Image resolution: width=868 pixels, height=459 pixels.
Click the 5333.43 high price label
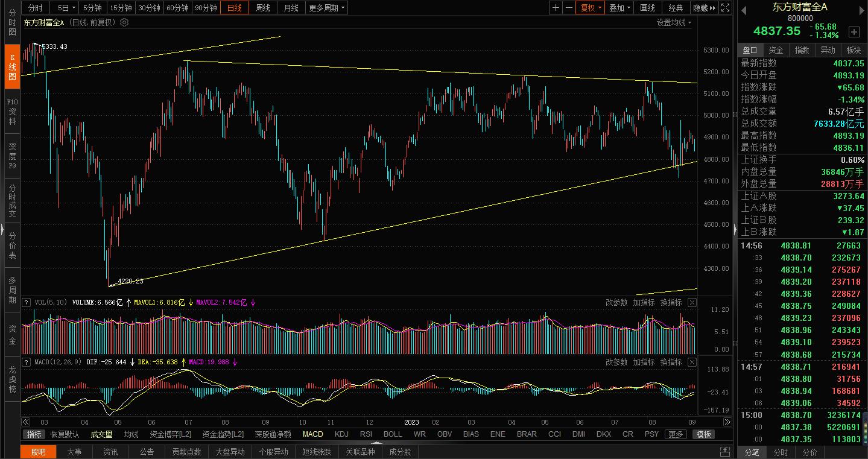pos(54,46)
